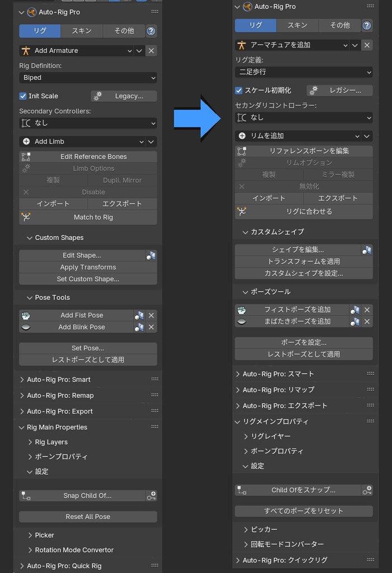Viewport: 392px width, 573px height.
Task: Click shape icon beside Edit Shape...
Action: coord(151,255)
